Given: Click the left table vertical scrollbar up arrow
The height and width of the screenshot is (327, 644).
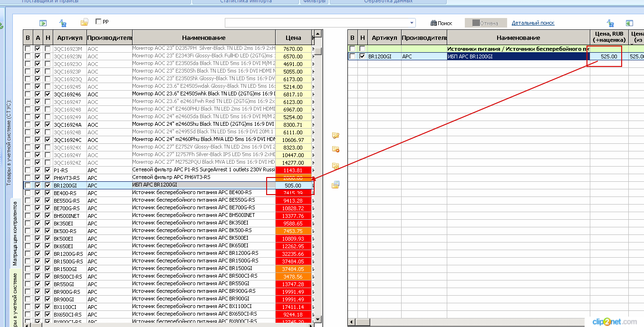Looking at the screenshot, I should (318, 34).
